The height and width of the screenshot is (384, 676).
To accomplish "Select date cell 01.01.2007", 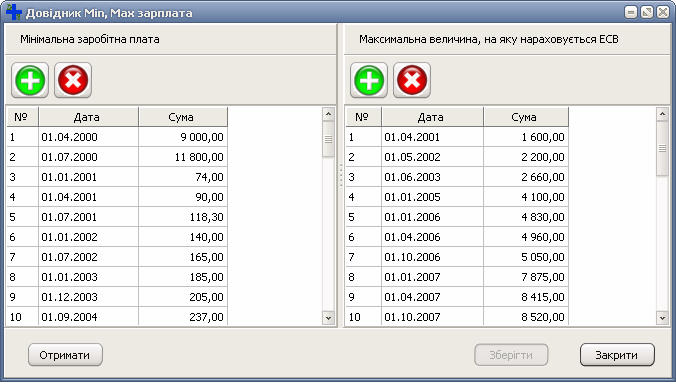I will [432, 277].
